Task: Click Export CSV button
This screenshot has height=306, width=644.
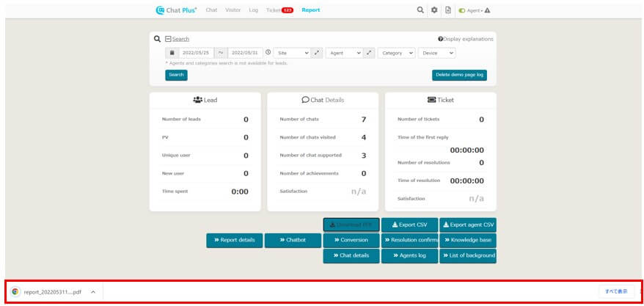Action: pyautogui.click(x=409, y=225)
